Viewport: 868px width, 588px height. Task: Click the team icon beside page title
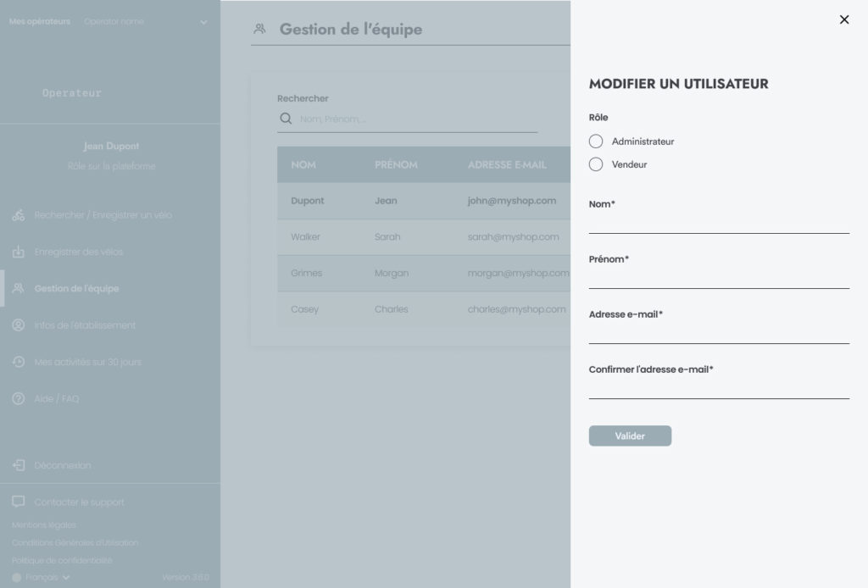(x=259, y=29)
